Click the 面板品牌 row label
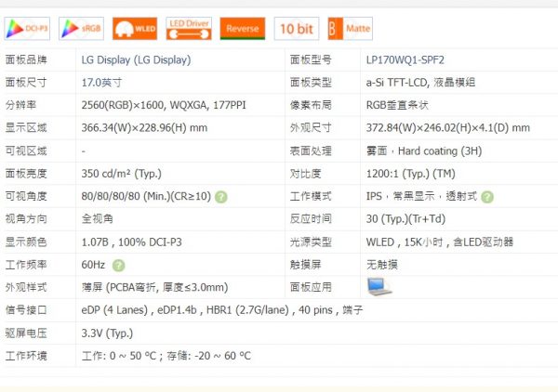The height and width of the screenshot is (392, 558). coord(26,59)
